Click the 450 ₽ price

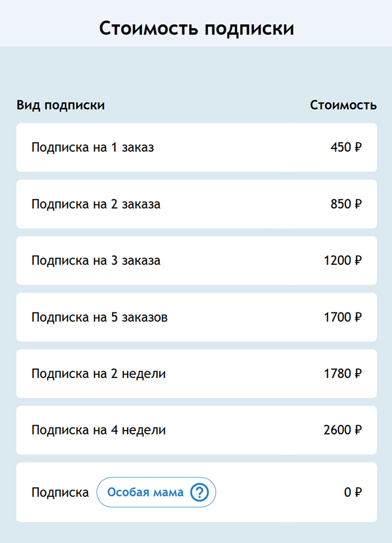coord(345,147)
